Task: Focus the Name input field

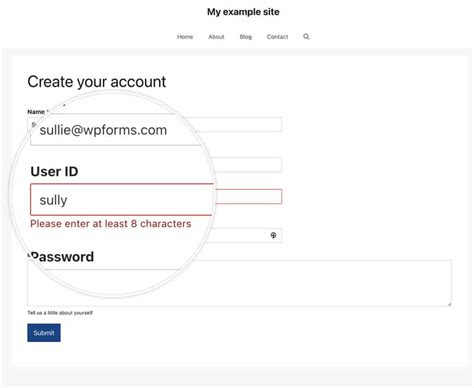Action: click(x=155, y=125)
